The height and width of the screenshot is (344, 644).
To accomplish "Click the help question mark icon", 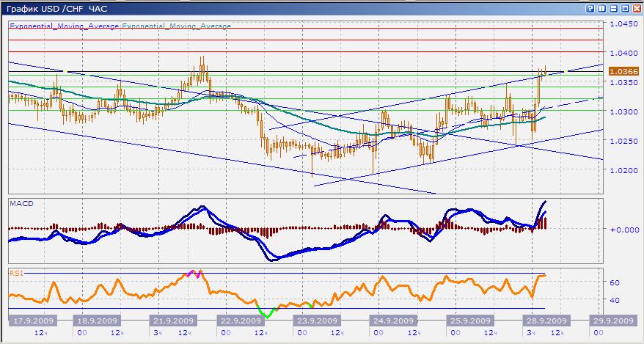I will (590, 7).
